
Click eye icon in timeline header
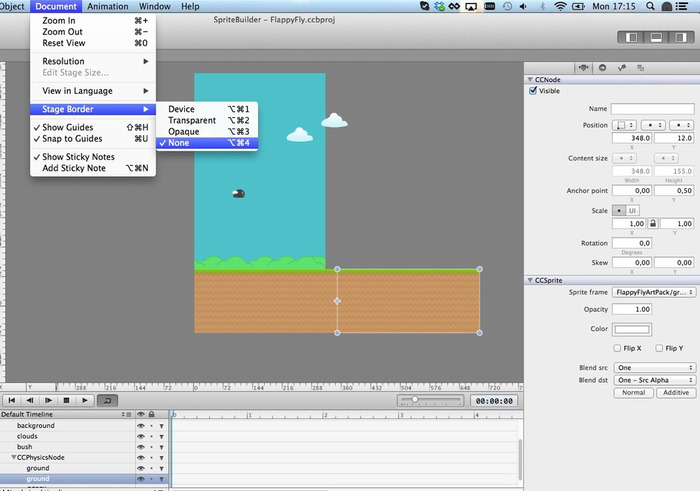click(141, 414)
